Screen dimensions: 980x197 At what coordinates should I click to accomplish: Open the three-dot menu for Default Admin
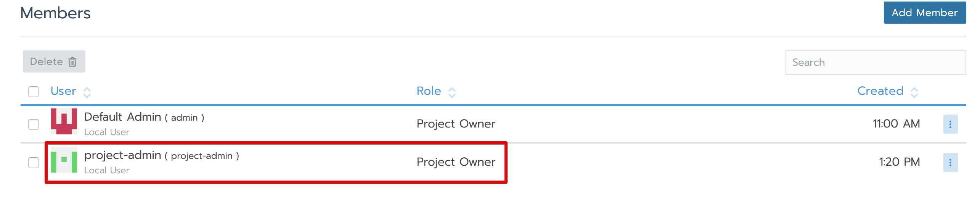(950, 124)
